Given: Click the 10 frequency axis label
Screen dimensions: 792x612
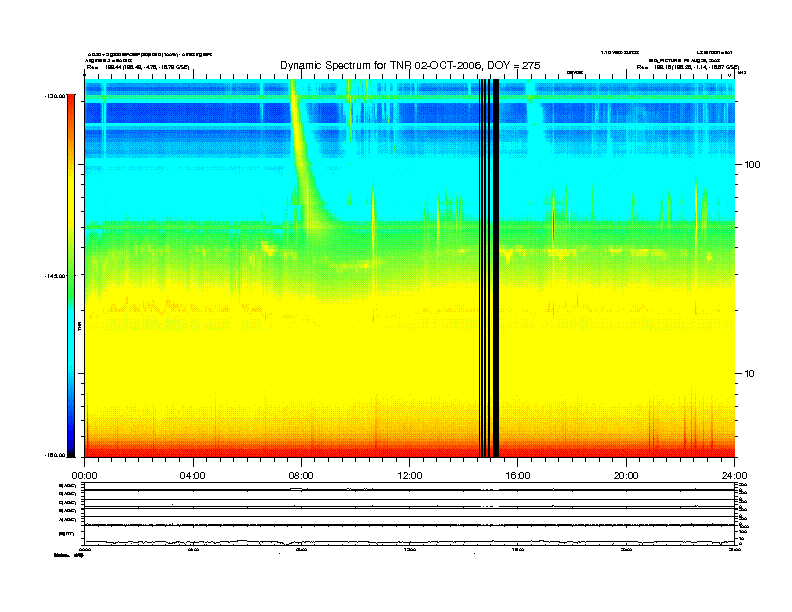Looking at the screenshot, I should tap(750, 374).
